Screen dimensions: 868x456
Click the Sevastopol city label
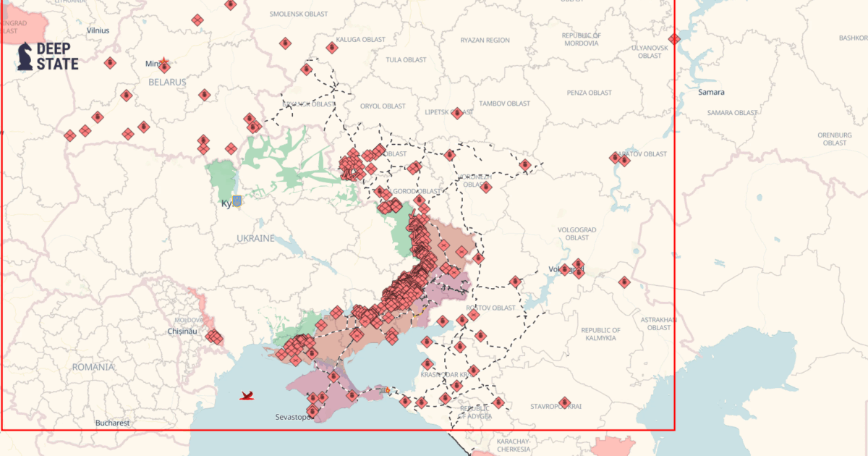pyautogui.click(x=294, y=418)
